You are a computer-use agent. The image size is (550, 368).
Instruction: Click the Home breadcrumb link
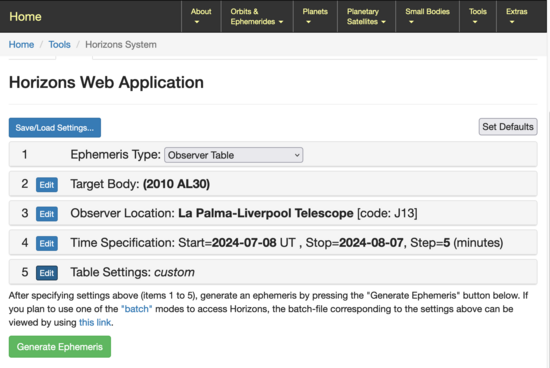(x=21, y=45)
